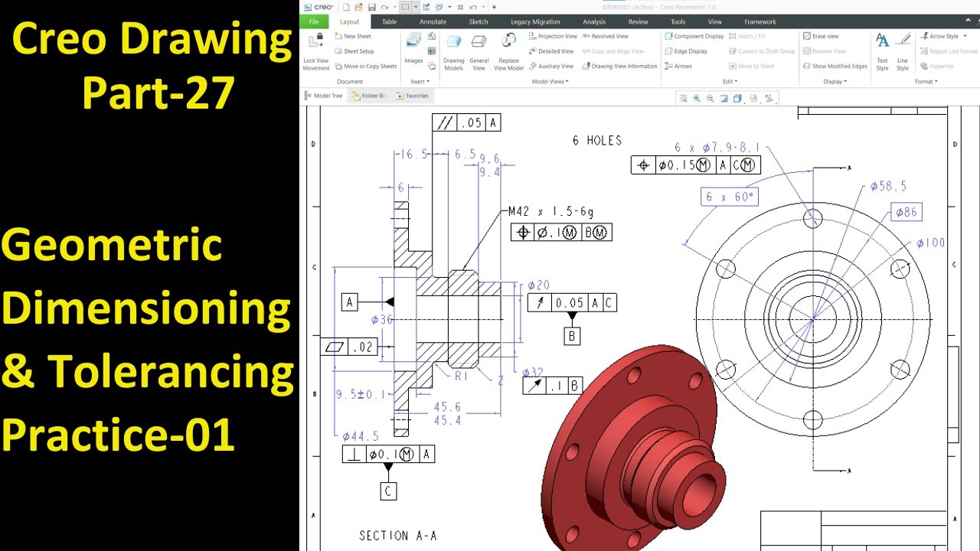980x551 pixels.
Task: Create a Detailed View
Action: click(x=551, y=51)
